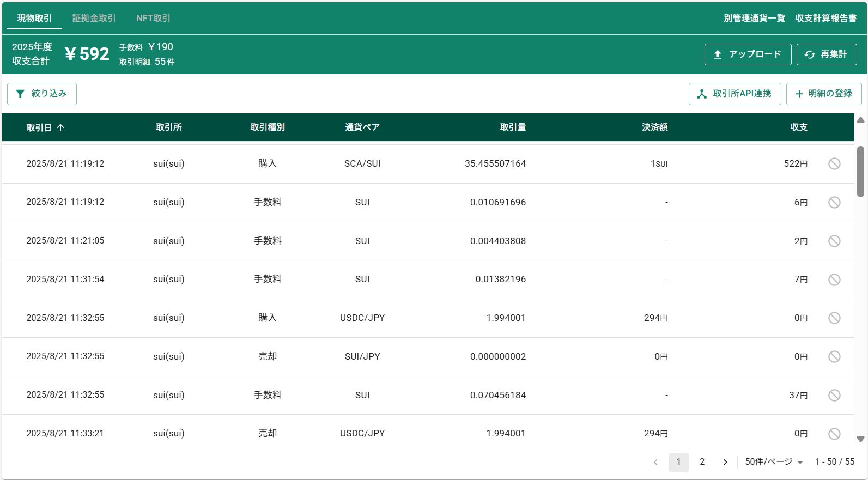Image resolution: width=868 pixels, height=480 pixels.
Task: Open the 50件/ページ page-size dropdown
Action: click(774, 462)
